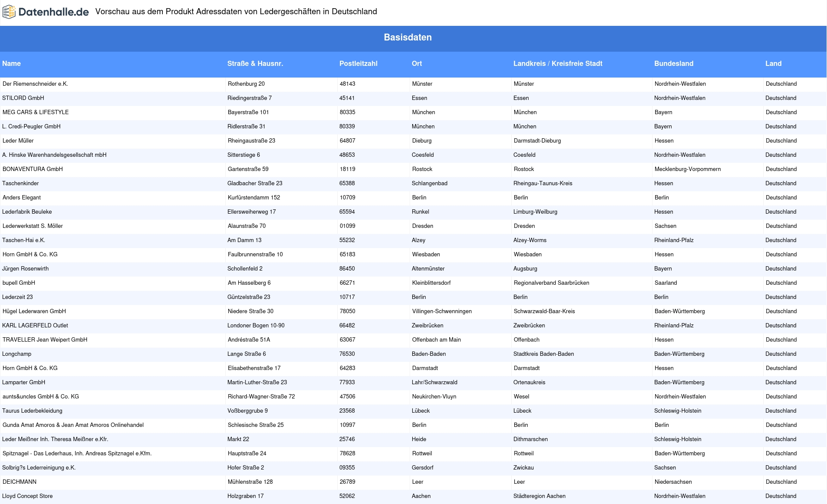The height and width of the screenshot is (504, 827).
Task: Select street cell Rothenburg 20
Action: click(246, 84)
